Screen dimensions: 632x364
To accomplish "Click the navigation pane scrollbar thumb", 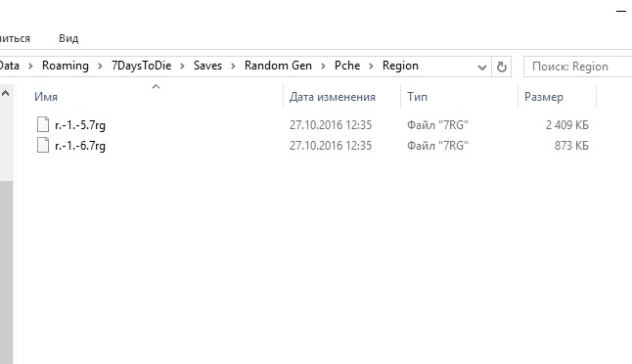I will click(x=6, y=272).
